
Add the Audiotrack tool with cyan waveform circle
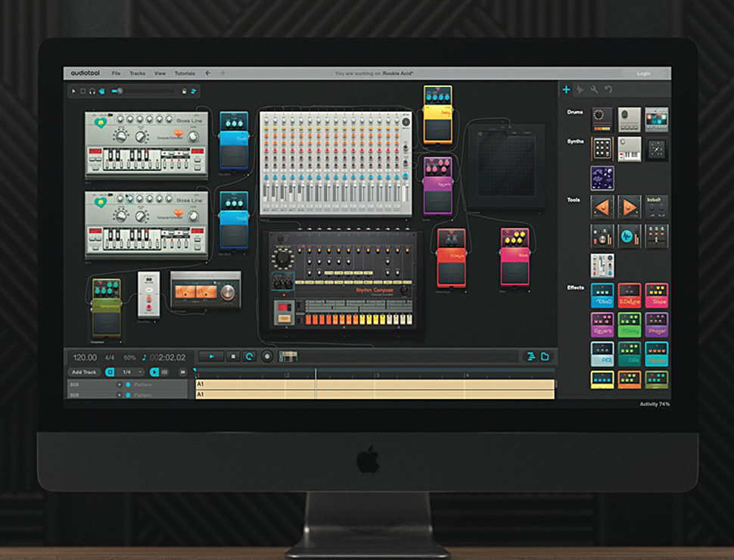pyautogui.click(x=629, y=236)
